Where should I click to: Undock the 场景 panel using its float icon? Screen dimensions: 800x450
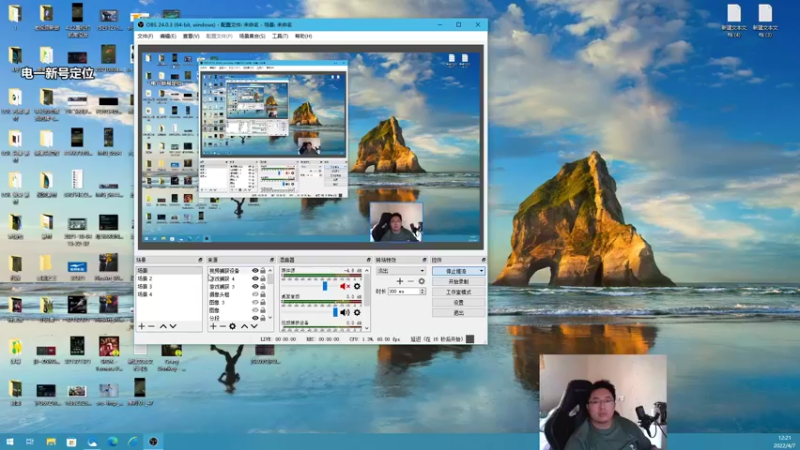pos(200,260)
